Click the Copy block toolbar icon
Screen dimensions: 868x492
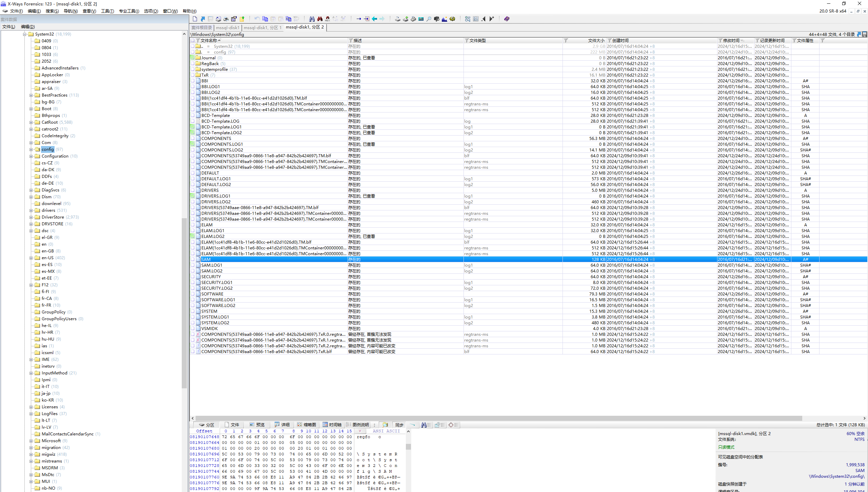(265, 19)
